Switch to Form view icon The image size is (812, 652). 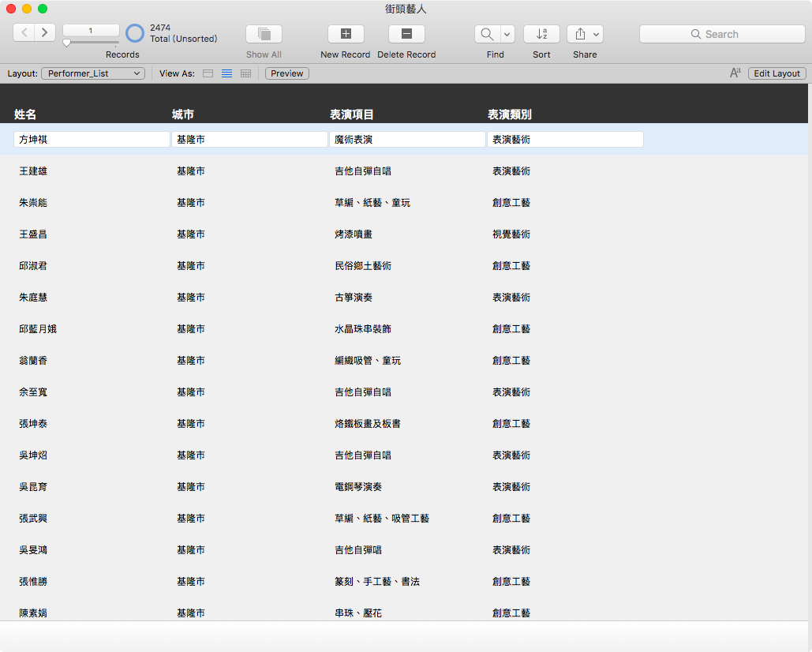click(208, 73)
